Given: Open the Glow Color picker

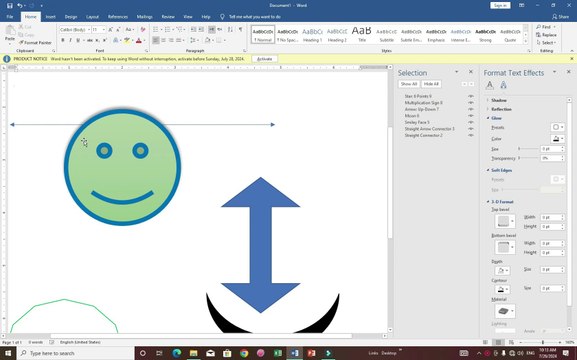Looking at the screenshot, I should (x=557, y=139).
